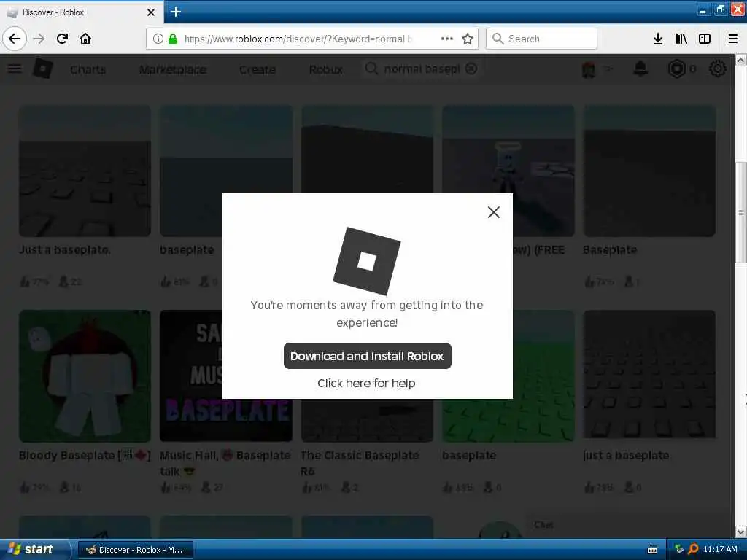This screenshot has width=747, height=560.
Task: Select the Discover - Roblox tab
Action: 81,12
